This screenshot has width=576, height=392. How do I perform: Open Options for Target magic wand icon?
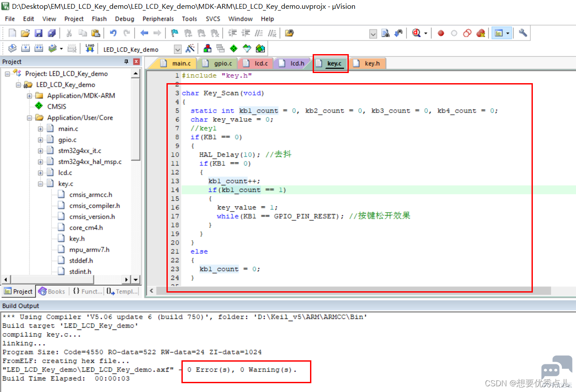[x=190, y=48]
